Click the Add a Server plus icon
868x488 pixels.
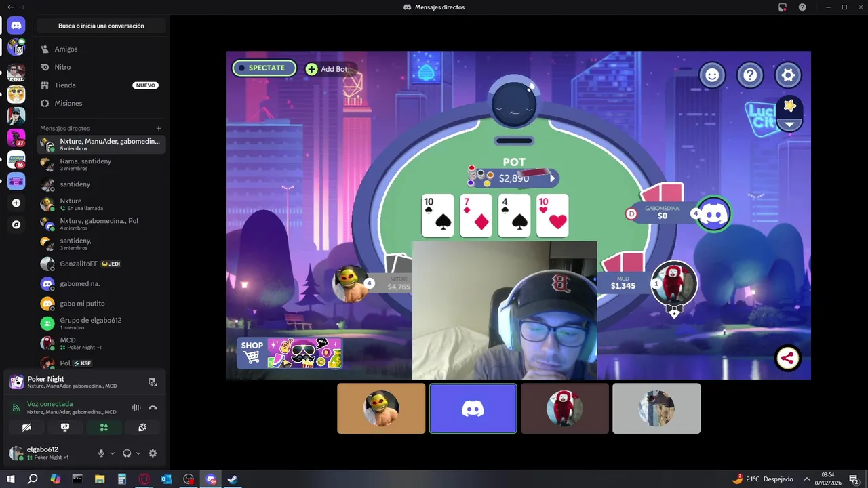pyautogui.click(x=16, y=203)
